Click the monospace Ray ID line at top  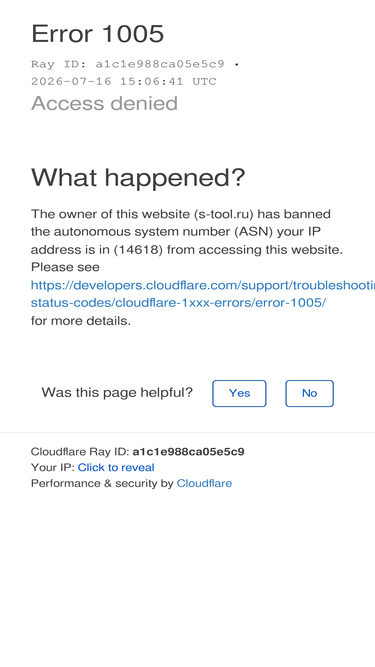coord(135,64)
